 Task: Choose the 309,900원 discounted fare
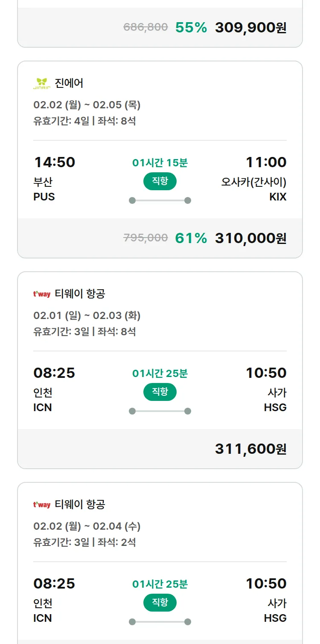tap(250, 28)
